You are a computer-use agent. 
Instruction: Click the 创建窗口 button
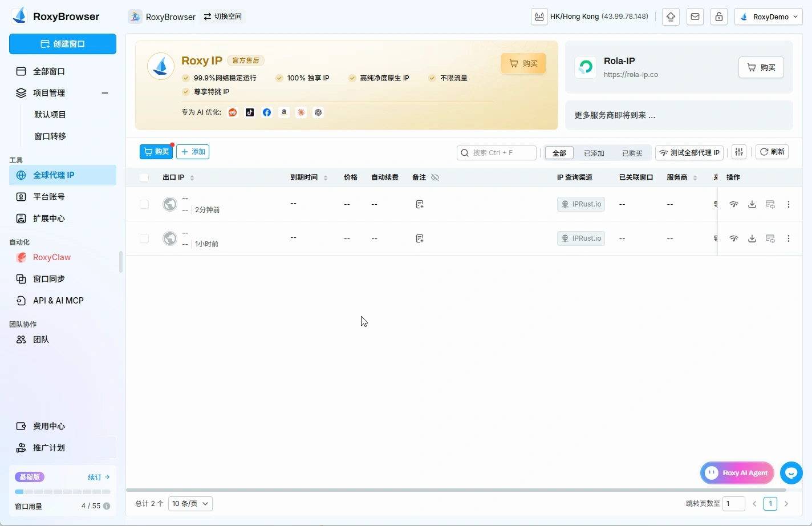[x=63, y=44]
